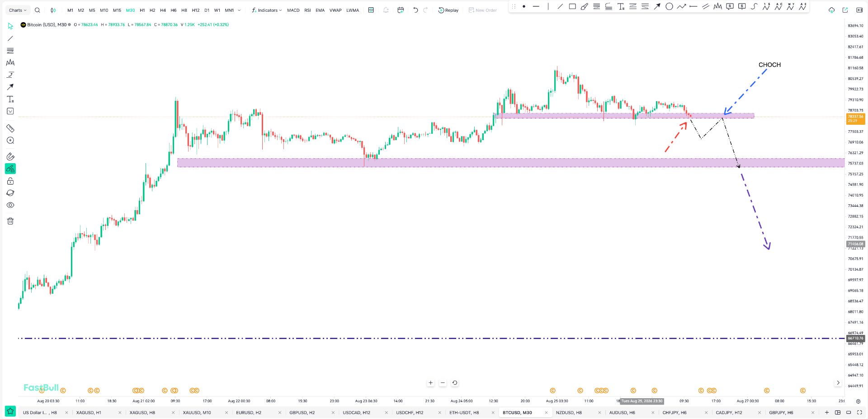Zoom in the chart with plus button

coord(431,383)
